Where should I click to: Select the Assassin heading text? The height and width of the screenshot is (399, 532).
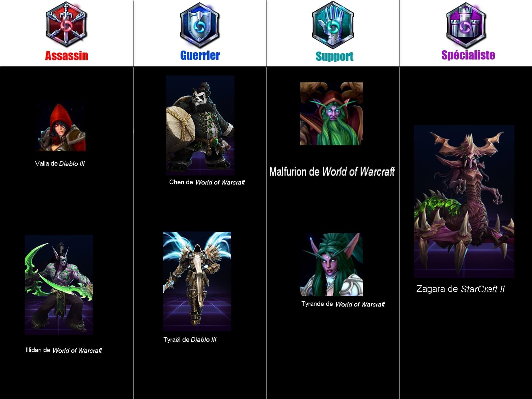[66, 56]
